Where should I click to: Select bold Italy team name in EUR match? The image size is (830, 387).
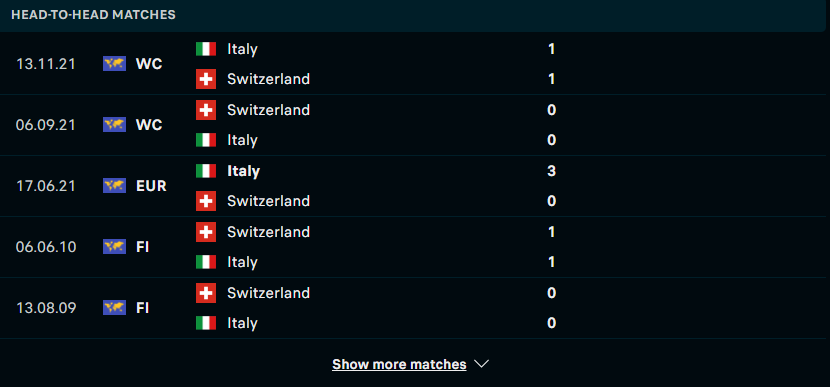(243, 171)
